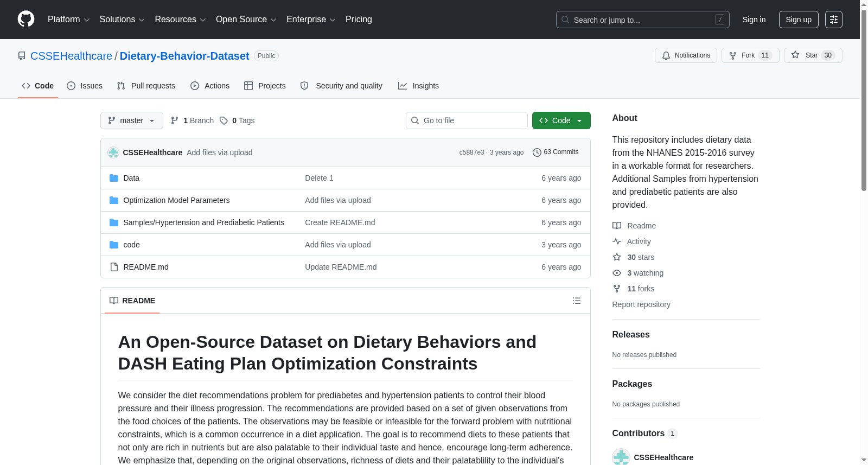Open the Update README.md commit message

[x=341, y=267]
